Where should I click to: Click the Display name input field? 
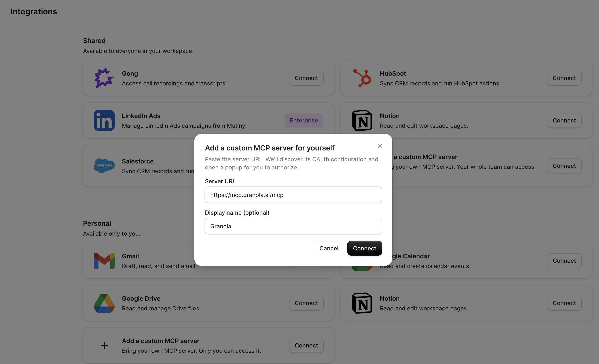point(293,226)
